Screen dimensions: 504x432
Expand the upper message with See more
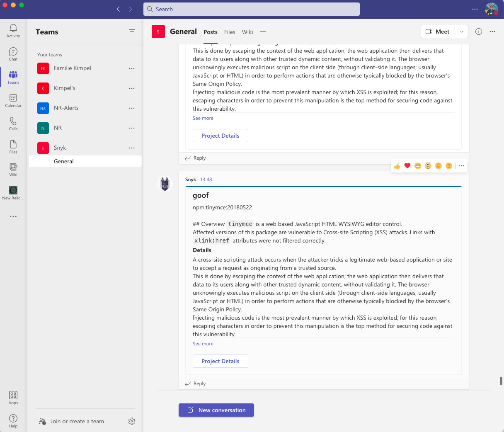[203, 118]
